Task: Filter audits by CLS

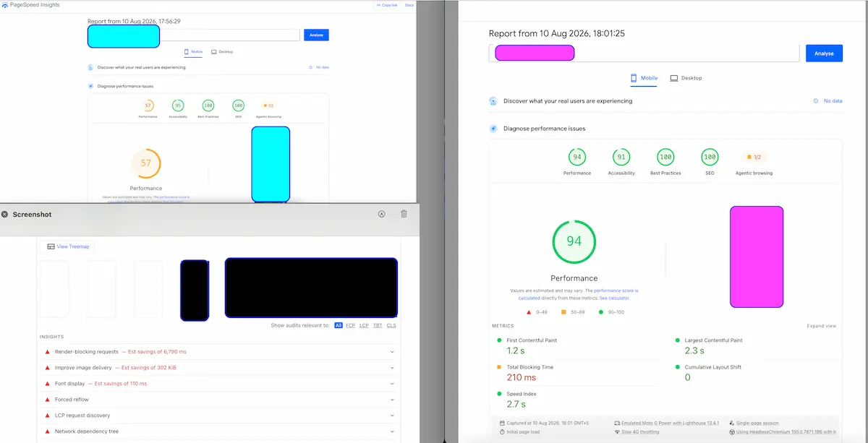Action: click(391, 326)
